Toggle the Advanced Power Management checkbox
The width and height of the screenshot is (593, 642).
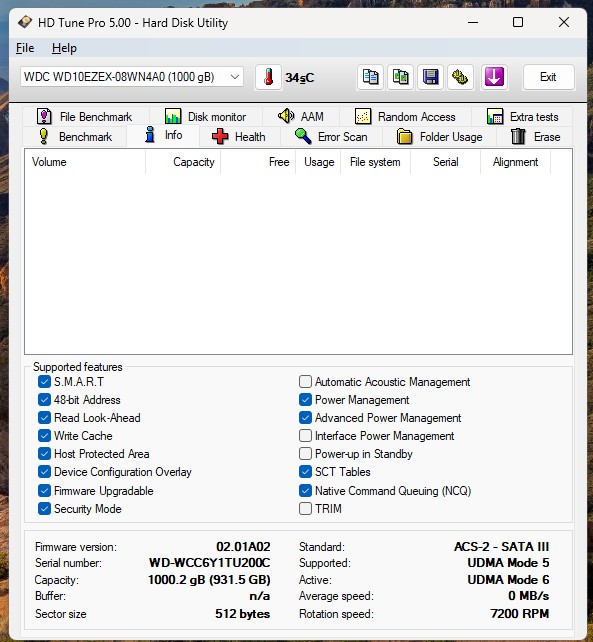click(x=305, y=418)
